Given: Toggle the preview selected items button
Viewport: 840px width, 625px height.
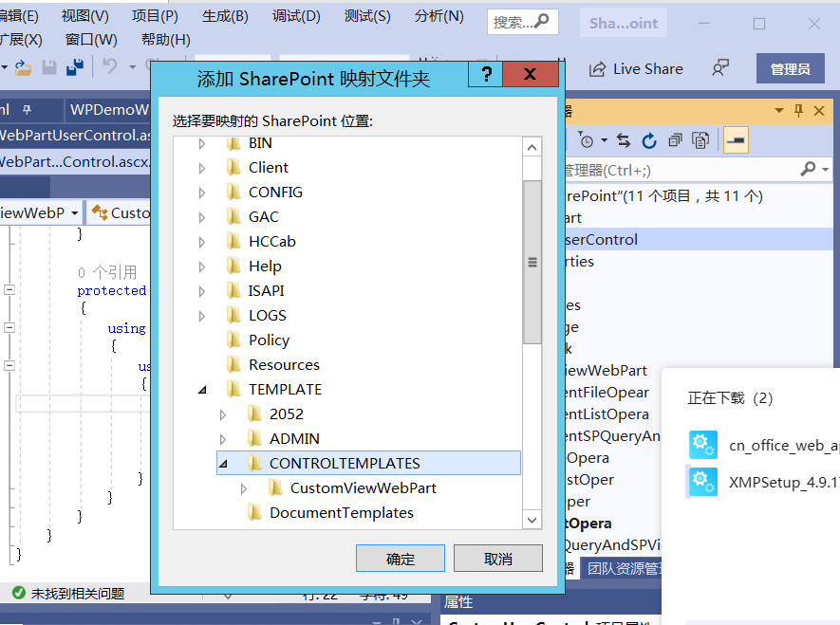Looking at the screenshot, I should 737,140.
